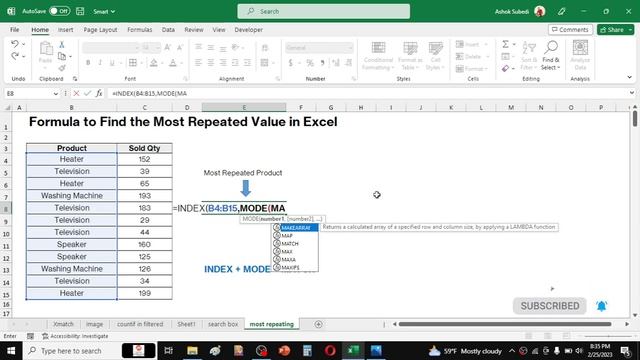Click Accessibility: Investigate in status bar

[75, 336]
